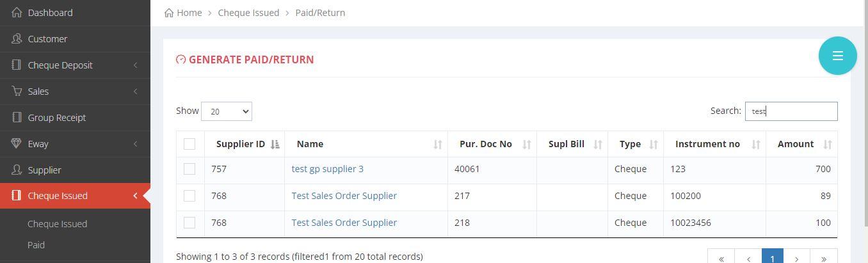Click the Group Receipt icon

point(17,118)
